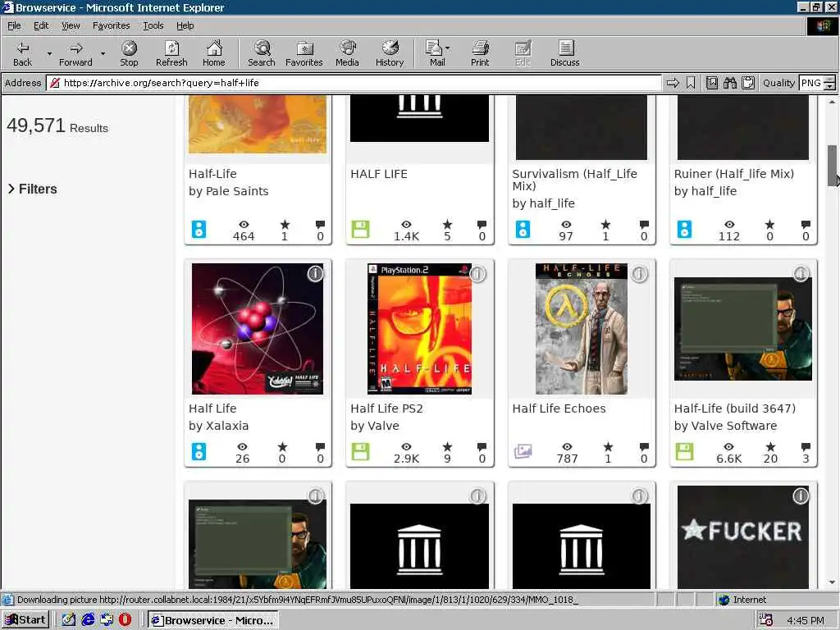This screenshot has width=840, height=630.
Task: Click the scrollbar down arrow
Action: (832, 582)
